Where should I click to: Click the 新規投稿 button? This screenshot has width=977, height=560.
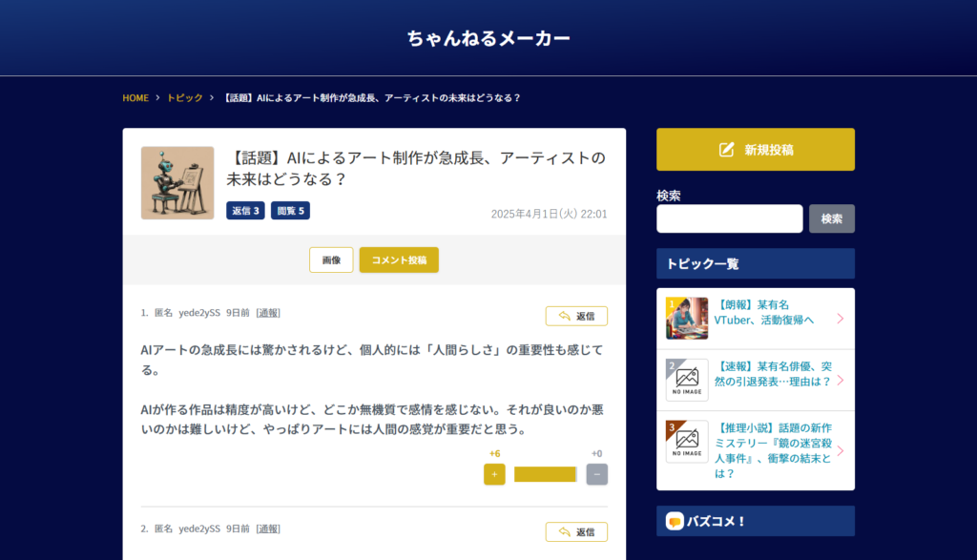[x=756, y=150]
